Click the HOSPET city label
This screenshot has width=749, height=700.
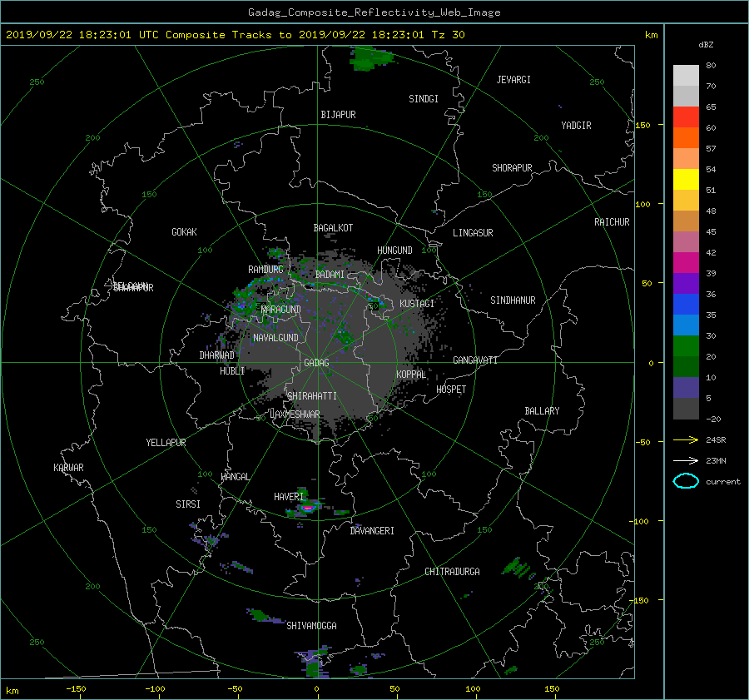pyautogui.click(x=451, y=390)
